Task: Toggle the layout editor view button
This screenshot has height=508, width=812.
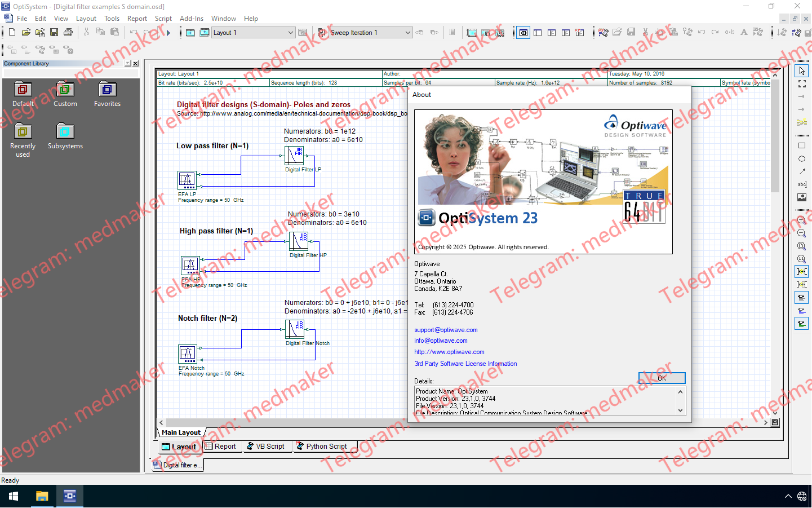Action: 523,33
